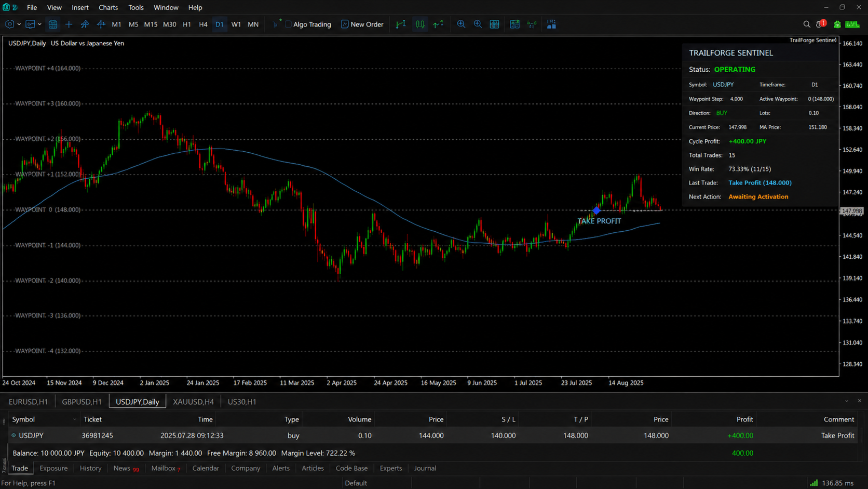Image resolution: width=868 pixels, height=489 pixels.
Task: Open the Insert menu
Action: 80,7
